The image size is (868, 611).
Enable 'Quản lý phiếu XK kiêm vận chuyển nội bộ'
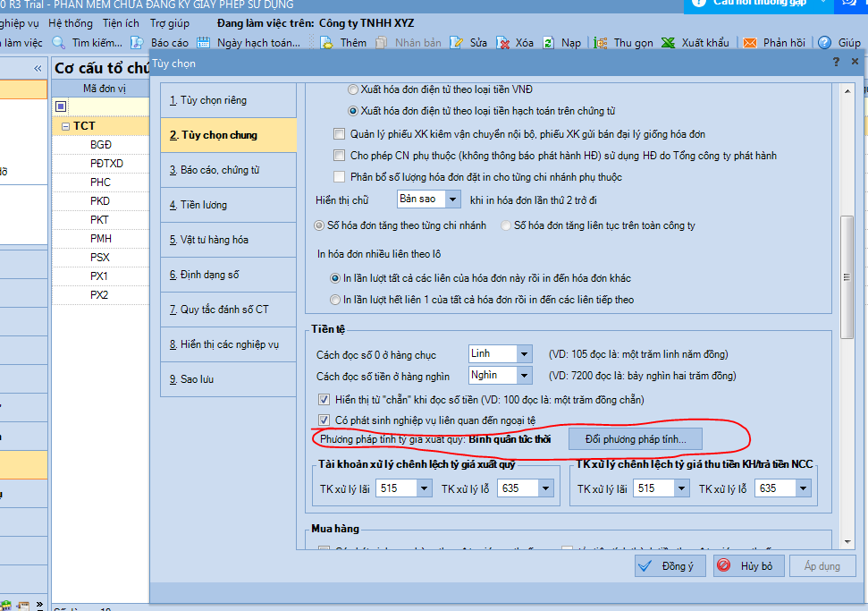(x=339, y=134)
